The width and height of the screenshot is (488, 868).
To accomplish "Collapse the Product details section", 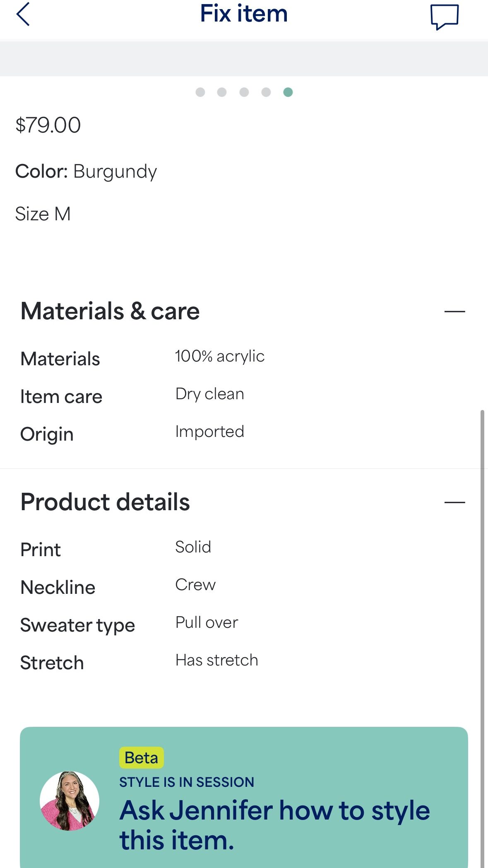I will (454, 502).
